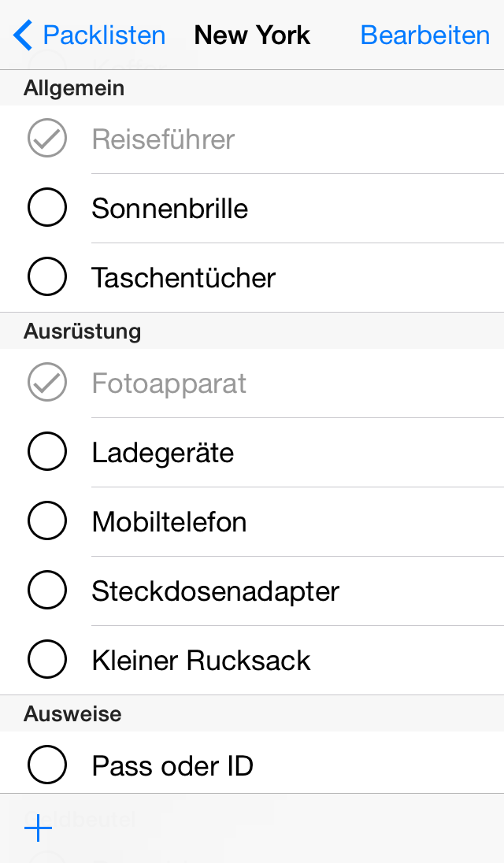This screenshot has height=863, width=504.
Task: Tap the Ausrüstung section header
Action: (83, 331)
